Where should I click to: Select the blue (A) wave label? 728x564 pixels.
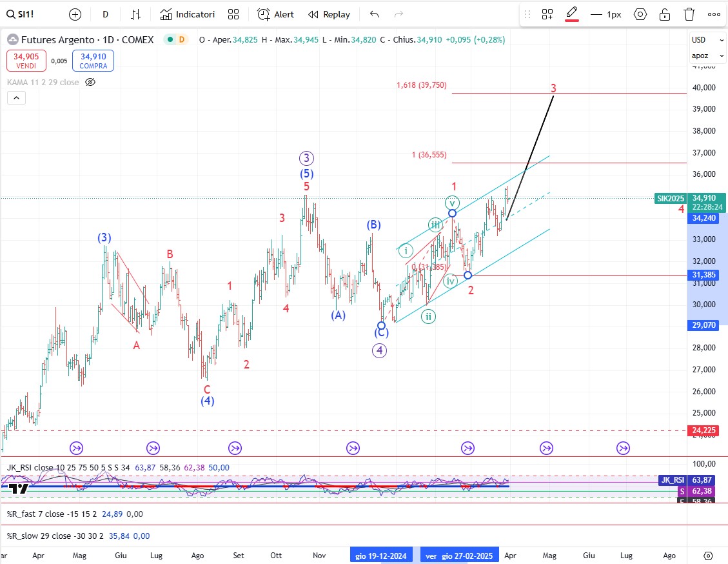[338, 315]
